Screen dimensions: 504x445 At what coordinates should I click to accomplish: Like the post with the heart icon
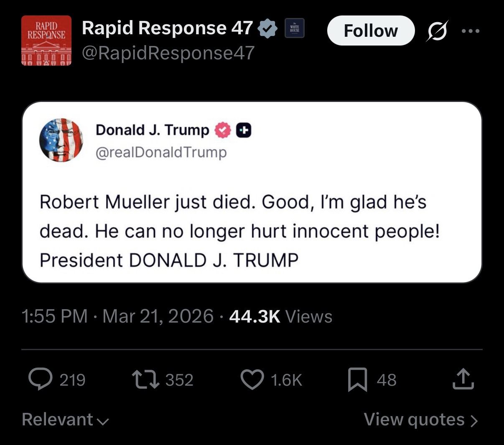(x=252, y=379)
